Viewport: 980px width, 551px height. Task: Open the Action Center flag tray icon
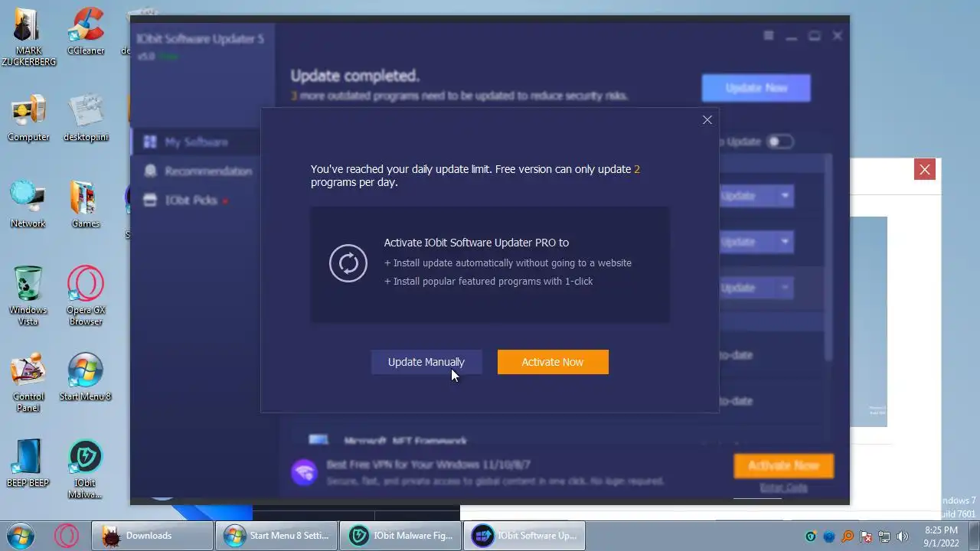click(866, 536)
